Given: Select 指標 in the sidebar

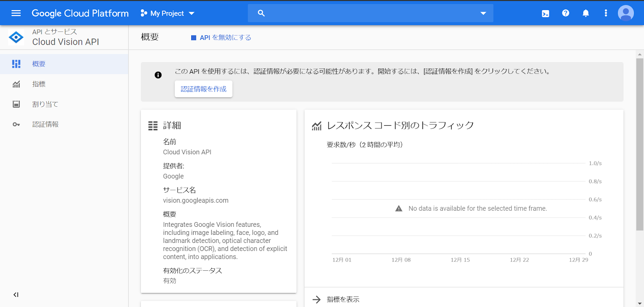Looking at the screenshot, I should 64,84.
